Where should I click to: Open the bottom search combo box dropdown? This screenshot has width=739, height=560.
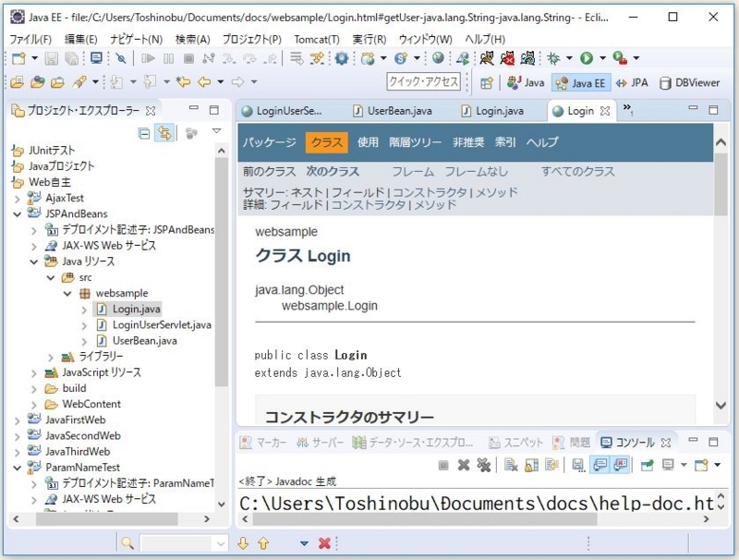(x=221, y=544)
